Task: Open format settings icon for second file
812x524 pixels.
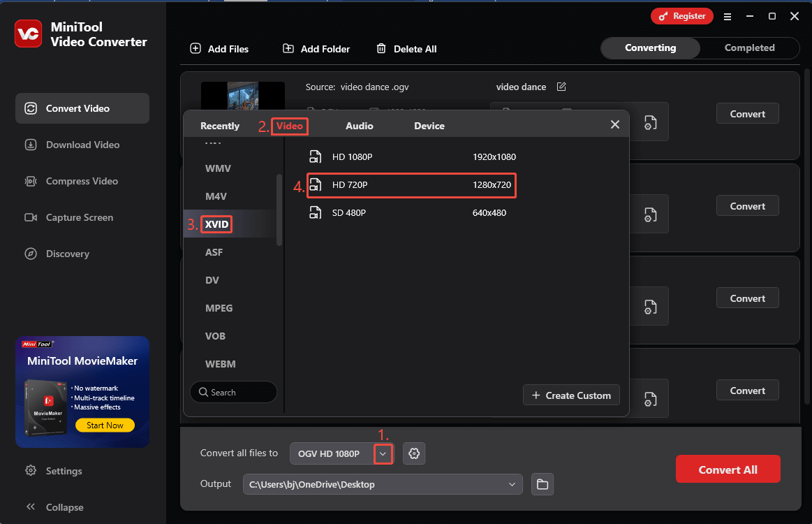Action: pos(651,214)
